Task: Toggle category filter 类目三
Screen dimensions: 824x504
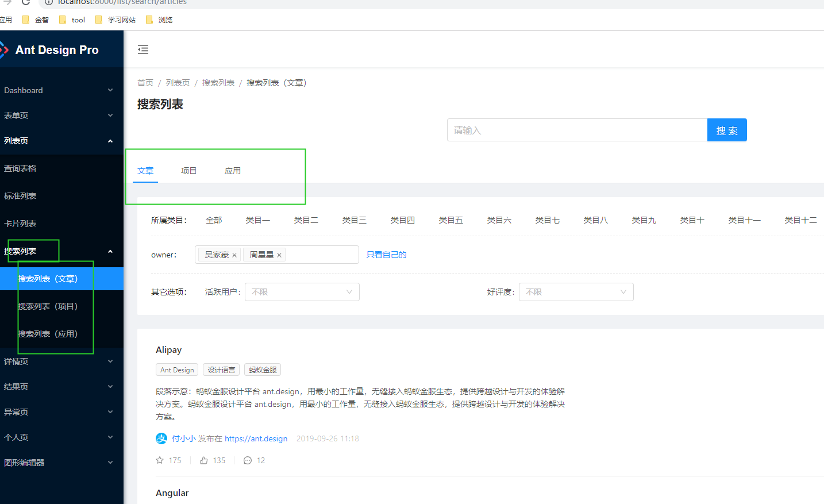Action: tap(355, 220)
